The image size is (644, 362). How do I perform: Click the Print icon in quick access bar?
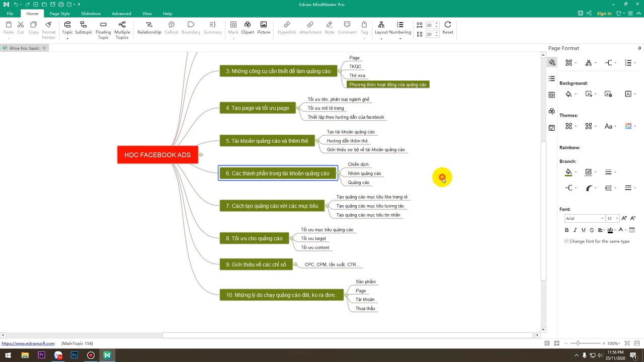[61, 5]
